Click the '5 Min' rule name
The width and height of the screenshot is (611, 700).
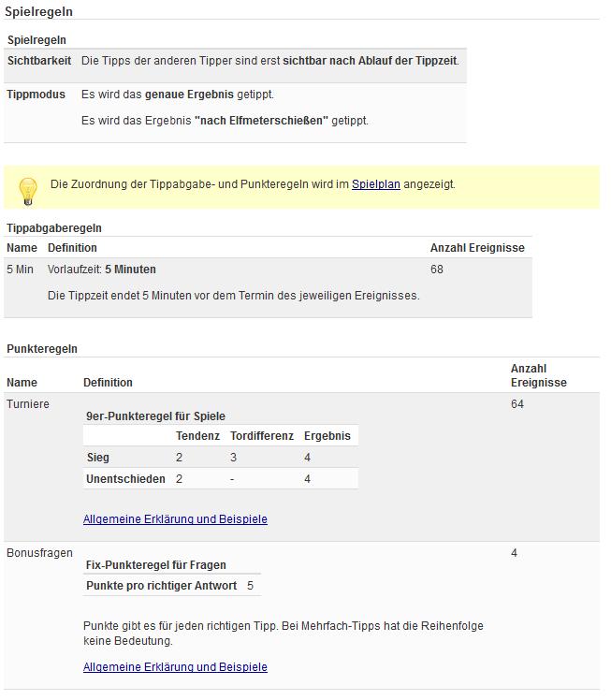point(20,270)
